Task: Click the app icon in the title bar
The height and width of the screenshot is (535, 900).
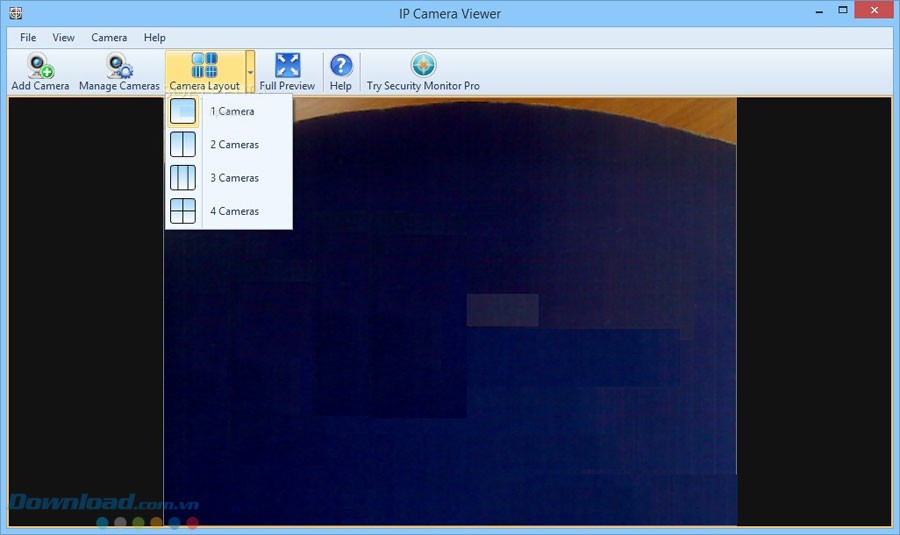Action: click(15, 12)
